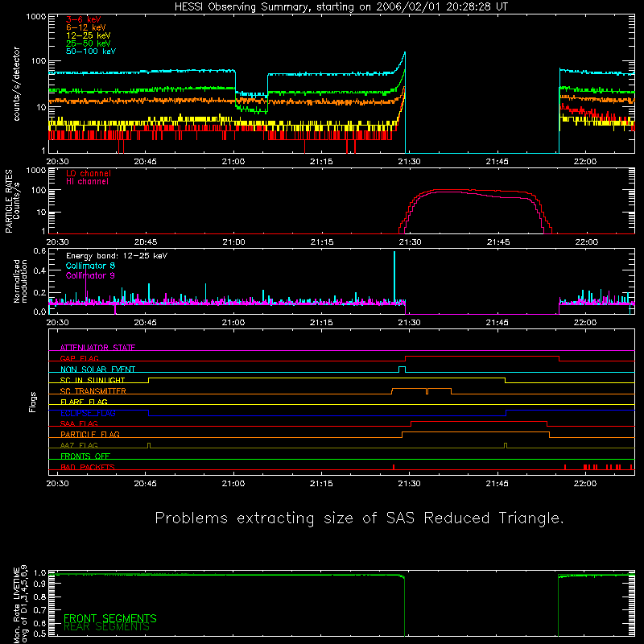The image size is (644, 644).
Task: Select the 50-100 keV legend label
Action: click(x=91, y=52)
